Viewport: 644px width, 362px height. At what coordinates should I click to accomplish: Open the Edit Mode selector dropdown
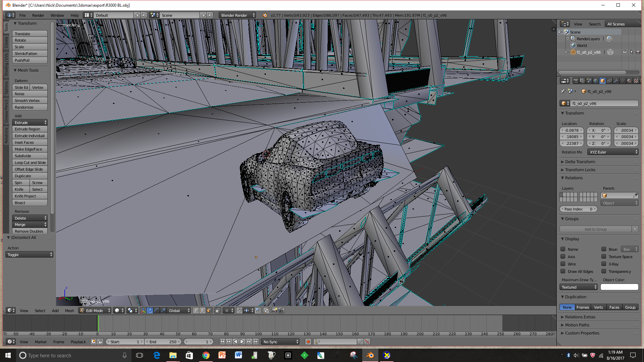pos(95,311)
